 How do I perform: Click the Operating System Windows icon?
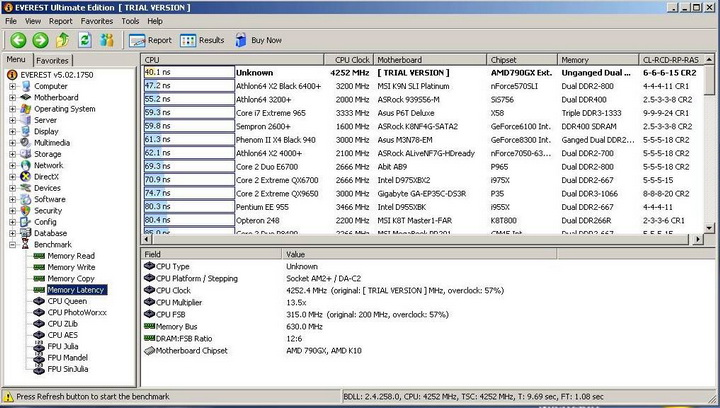tap(26, 109)
